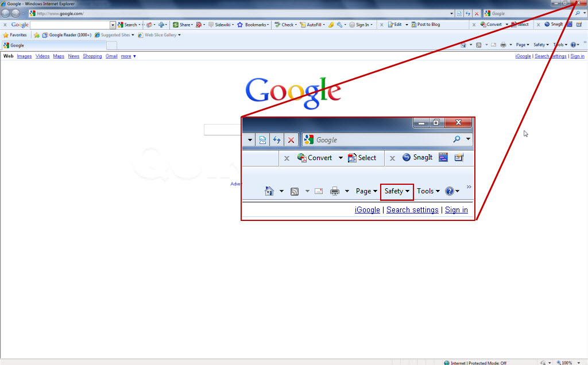Select the Google browser tab
Viewport: 588px width, 365px height.
point(53,45)
